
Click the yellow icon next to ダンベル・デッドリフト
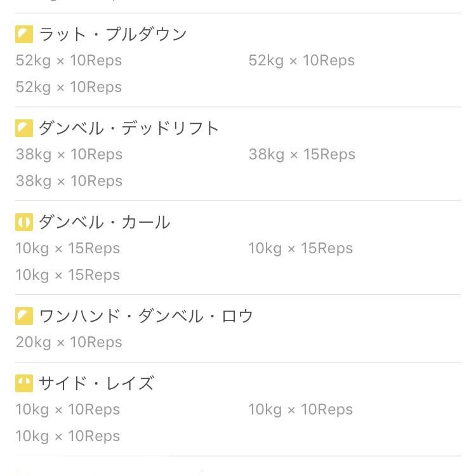coord(24,128)
